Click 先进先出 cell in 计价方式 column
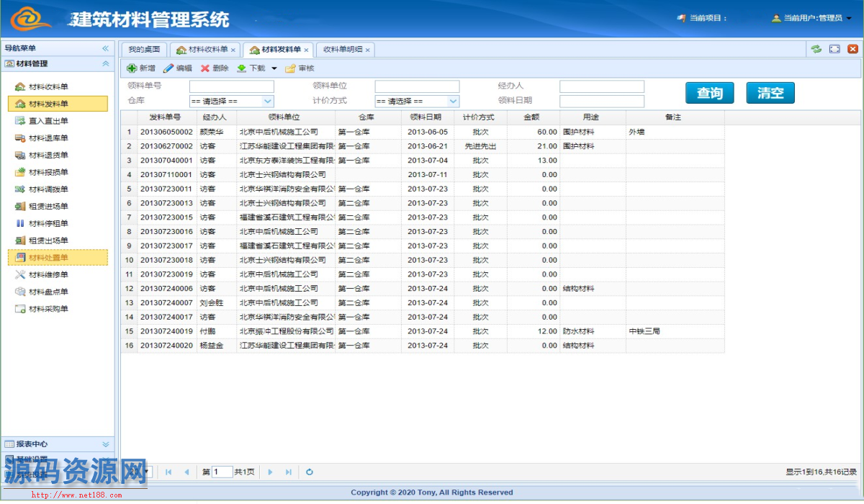The height and width of the screenshot is (504, 864). coord(480,146)
